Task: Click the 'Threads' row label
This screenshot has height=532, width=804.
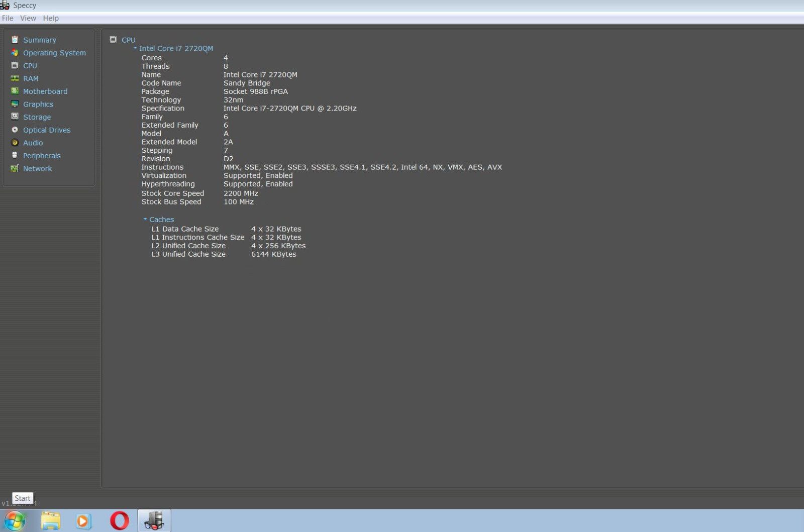Action: 155,66
